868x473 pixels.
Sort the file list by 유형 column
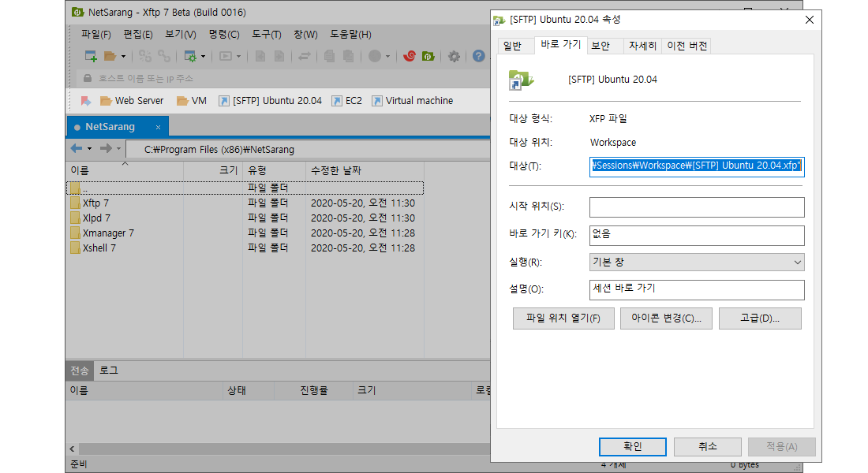(x=274, y=170)
